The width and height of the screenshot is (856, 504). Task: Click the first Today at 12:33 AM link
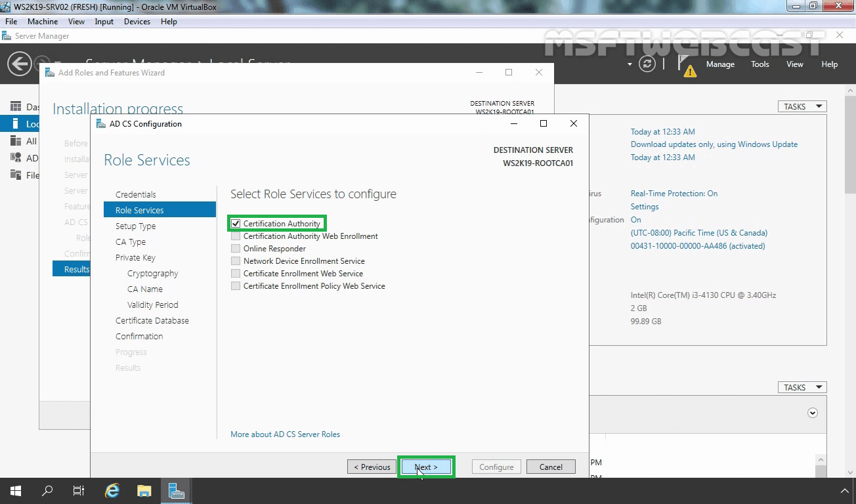coord(663,132)
